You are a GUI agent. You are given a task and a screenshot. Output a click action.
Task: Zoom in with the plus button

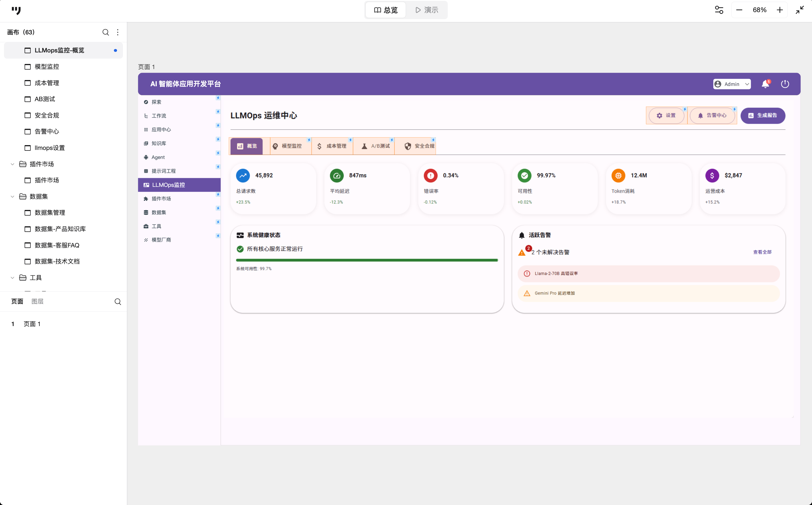click(780, 10)
